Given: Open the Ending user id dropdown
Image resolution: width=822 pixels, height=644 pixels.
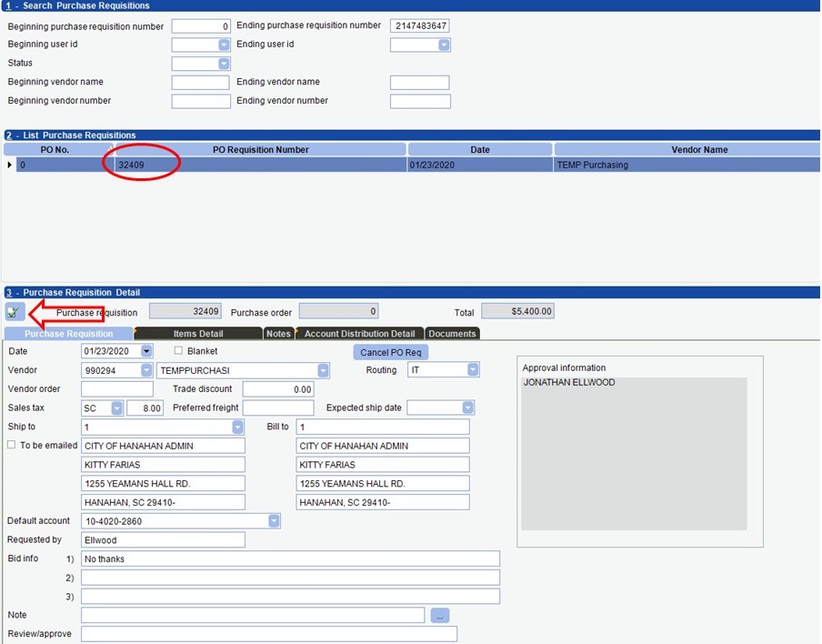Looking at the screenshot, I should [x=444, y=45].
